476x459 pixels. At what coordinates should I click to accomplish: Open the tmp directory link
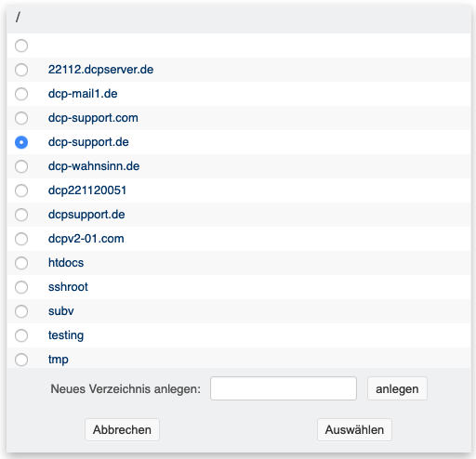(x=59, y=360)
